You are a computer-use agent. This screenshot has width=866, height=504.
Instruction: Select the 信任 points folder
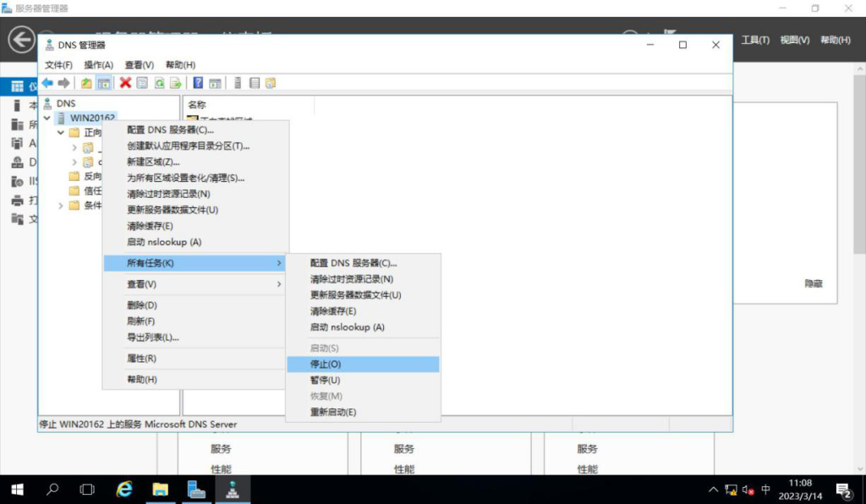(86, 190)
